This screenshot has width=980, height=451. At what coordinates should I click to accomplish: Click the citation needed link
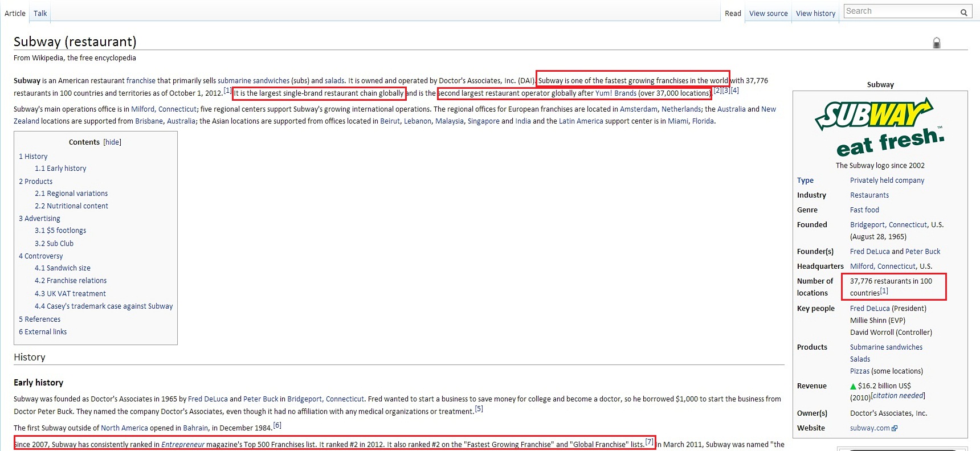pos(898,396)
